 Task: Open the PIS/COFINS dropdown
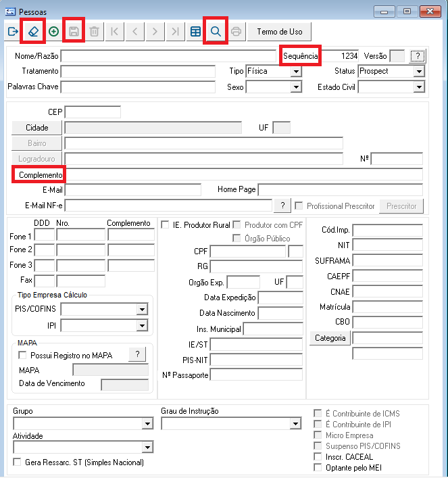pyautogui.click(x=142, y=310)
